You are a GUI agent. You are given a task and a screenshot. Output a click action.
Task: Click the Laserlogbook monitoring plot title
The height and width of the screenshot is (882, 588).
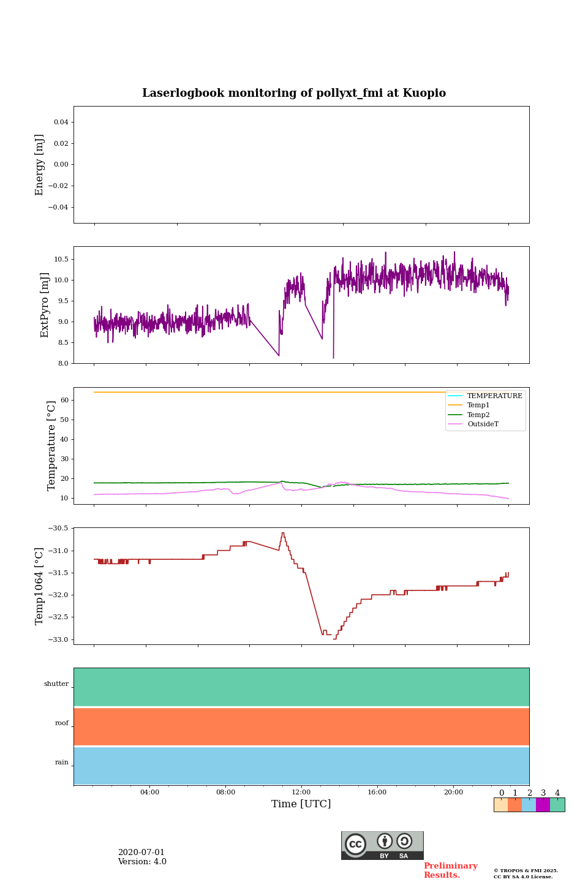(294, 93)
